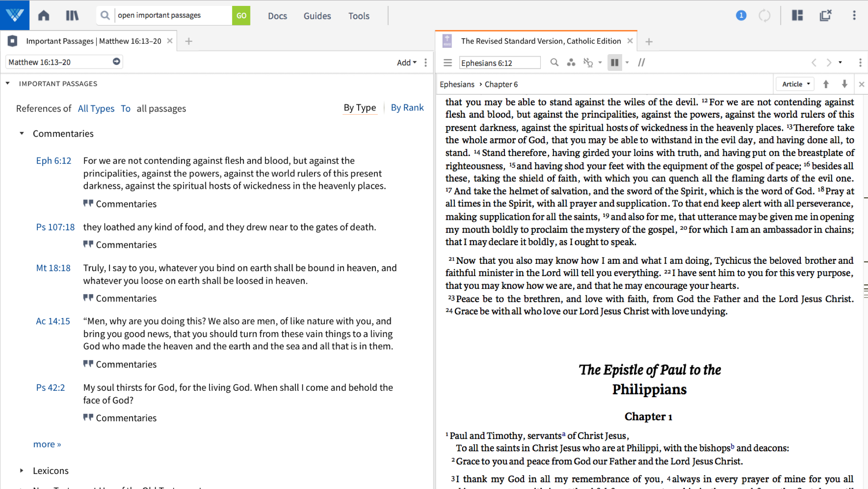Open the Layouts icon
Viewport: 868px width, 489px height.
pos(797,15)
